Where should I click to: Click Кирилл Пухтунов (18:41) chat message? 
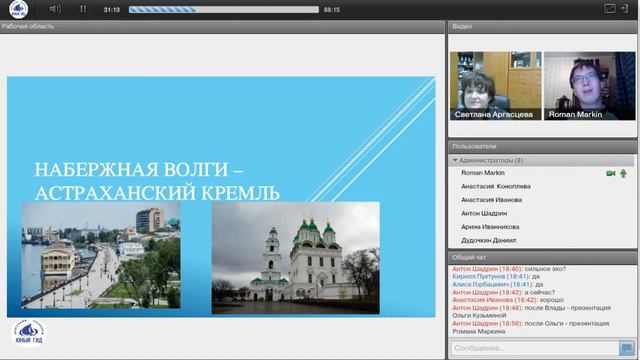click(x=496, y=277)
